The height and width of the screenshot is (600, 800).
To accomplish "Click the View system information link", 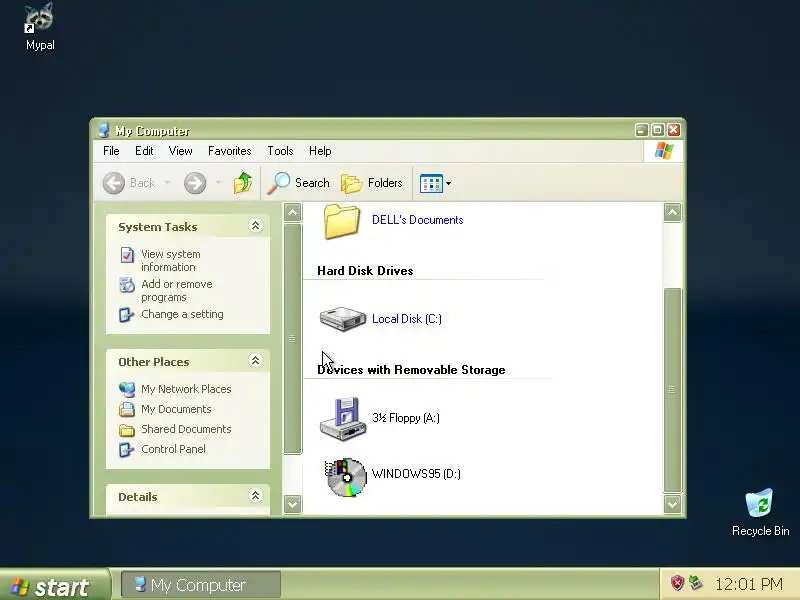I will [170, 261].
